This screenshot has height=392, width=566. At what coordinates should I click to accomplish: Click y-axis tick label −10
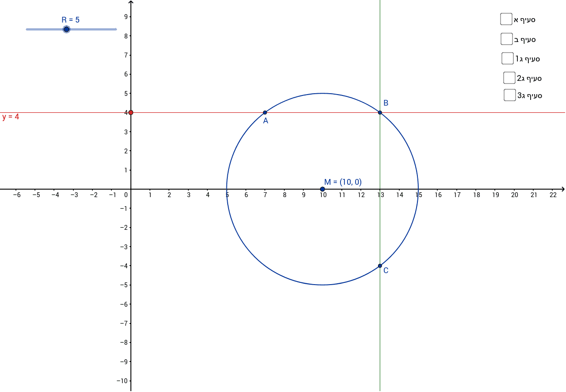pyautogui.click(x=122, y=381)
